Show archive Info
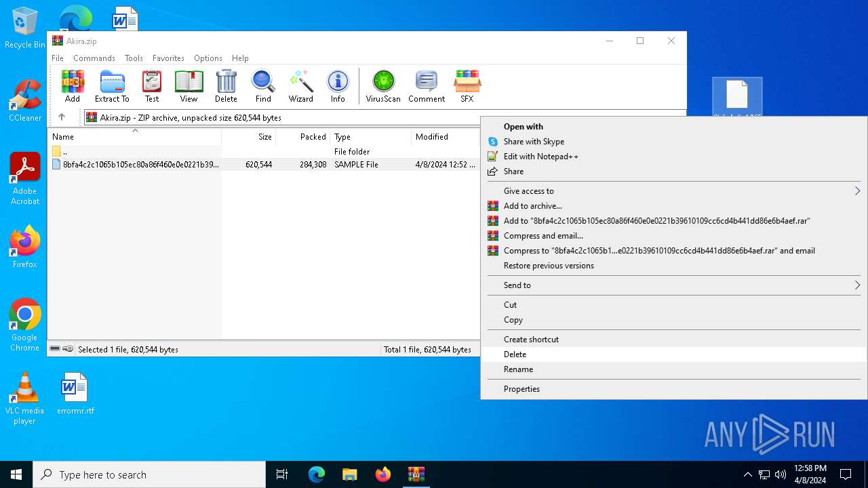Screen dimensions: 868x488 338,86
